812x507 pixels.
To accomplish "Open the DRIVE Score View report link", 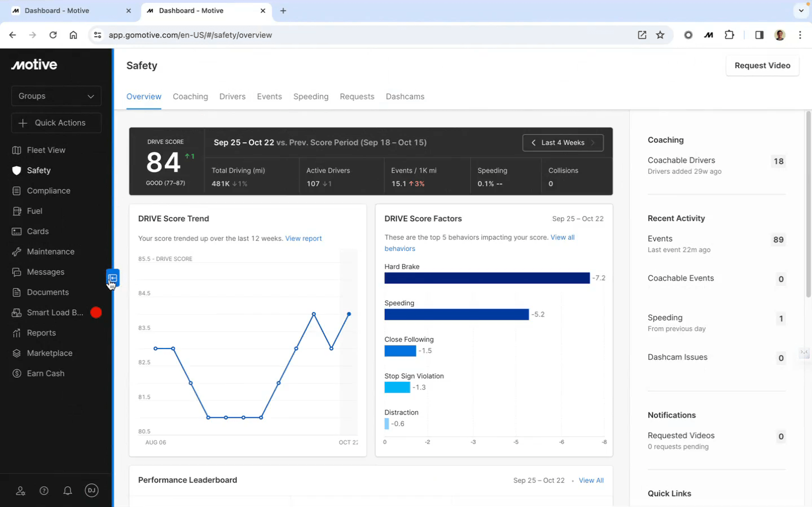I will (x=303, y=238).
